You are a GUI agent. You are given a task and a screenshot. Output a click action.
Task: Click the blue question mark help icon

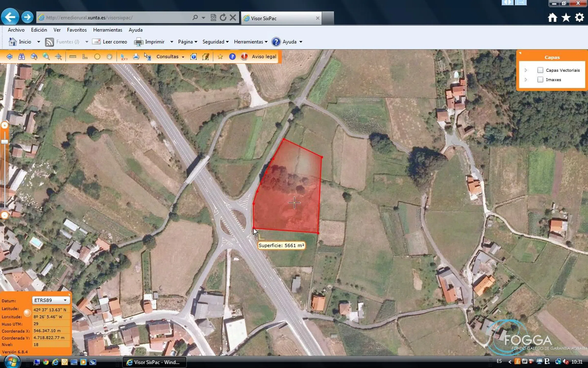pos(232,57)
